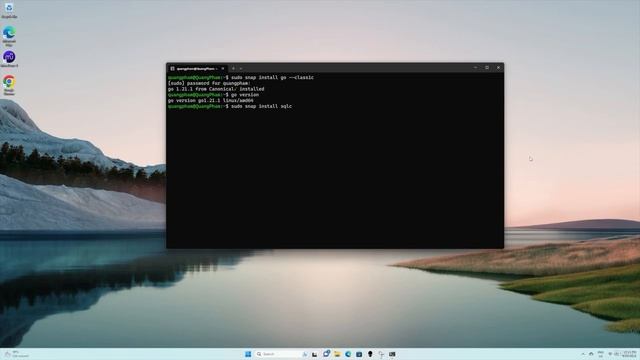Open the taskbar clock and date

[630, 354]
